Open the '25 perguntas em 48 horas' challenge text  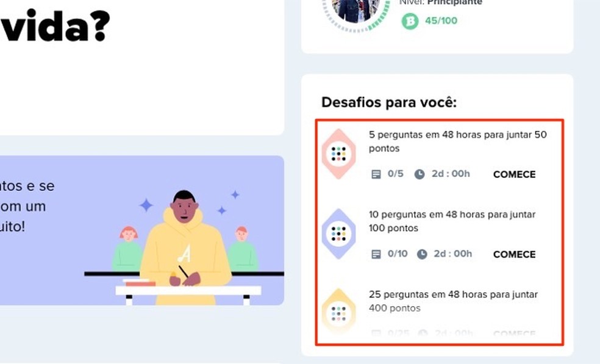(x=453, y=301)
